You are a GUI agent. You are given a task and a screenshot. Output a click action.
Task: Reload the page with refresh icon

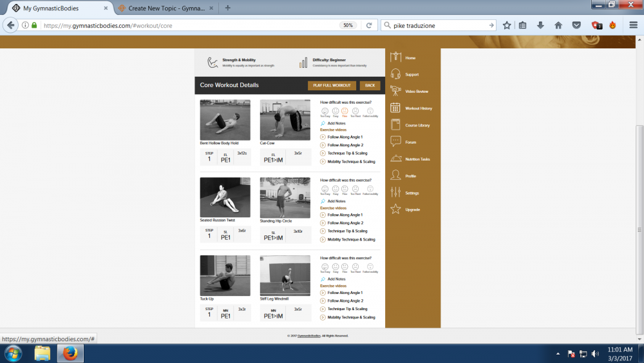click(x=369, y=25)
